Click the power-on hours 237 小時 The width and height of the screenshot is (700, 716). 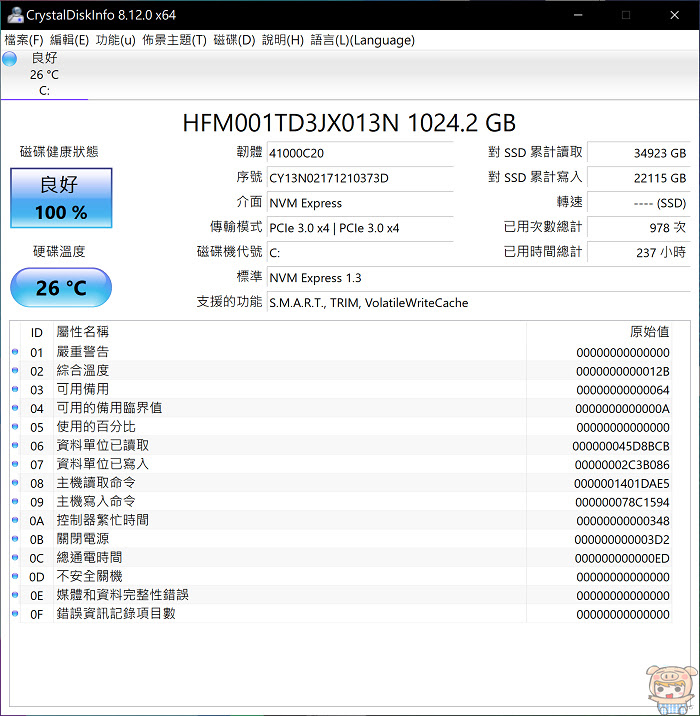(638, 253)
